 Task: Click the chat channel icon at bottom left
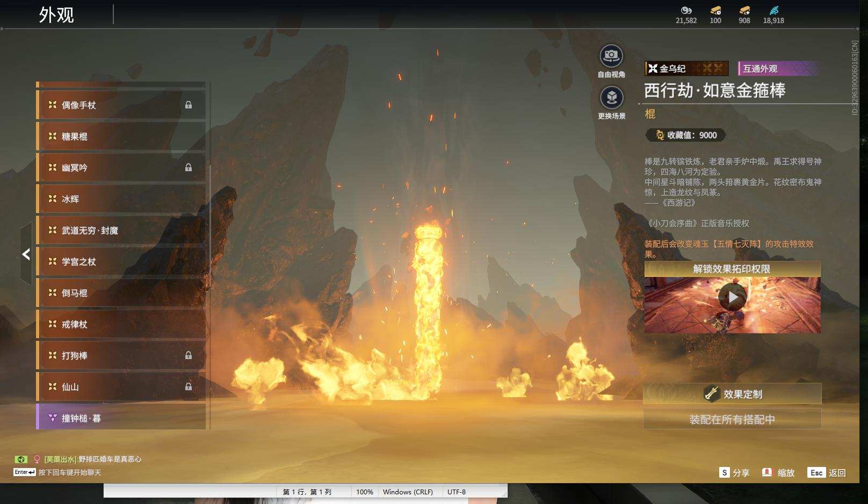tap(20, 459)
